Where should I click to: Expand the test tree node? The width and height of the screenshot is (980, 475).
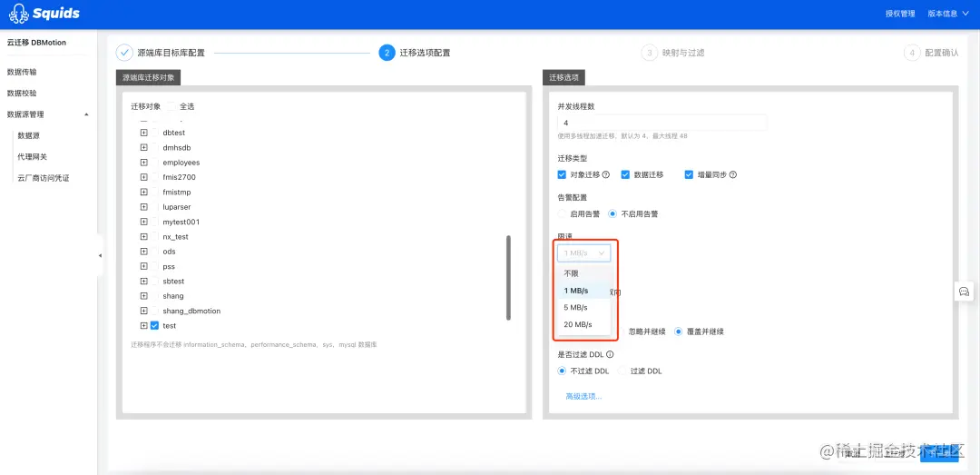pyautogui.click(x=143, y=325)
